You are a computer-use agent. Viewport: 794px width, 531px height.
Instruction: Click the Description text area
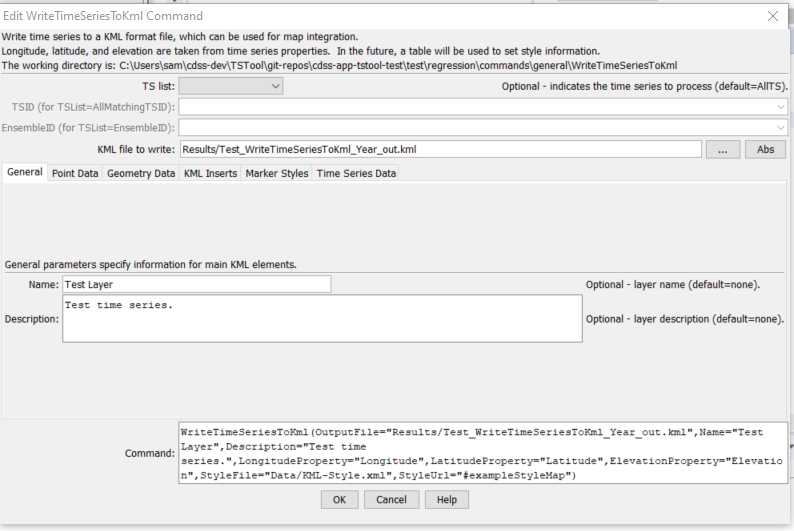click(x=322, y=319)
